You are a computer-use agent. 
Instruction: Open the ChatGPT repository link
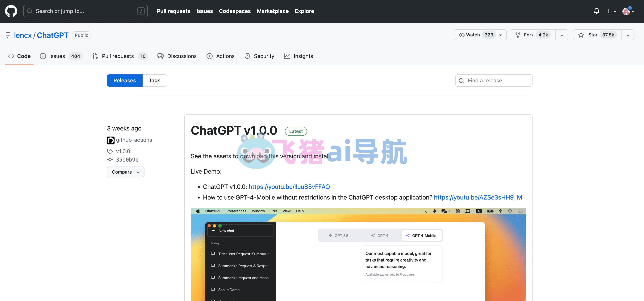coord(52,35)
